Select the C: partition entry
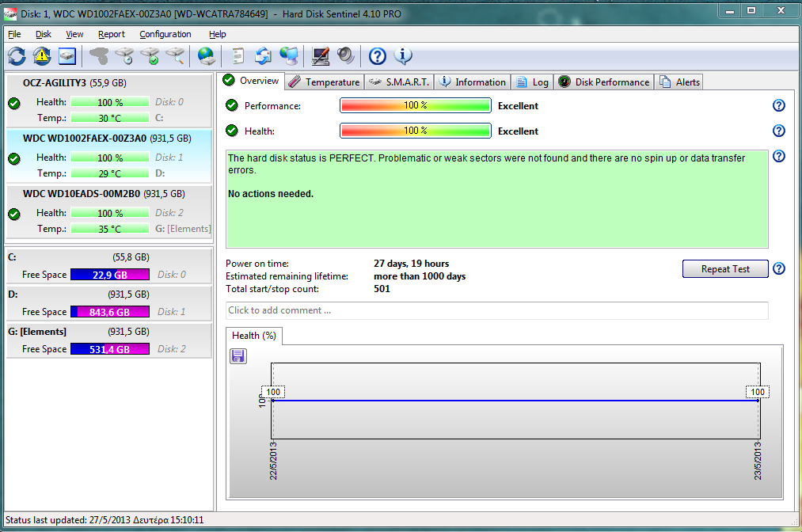 point(108,266)
